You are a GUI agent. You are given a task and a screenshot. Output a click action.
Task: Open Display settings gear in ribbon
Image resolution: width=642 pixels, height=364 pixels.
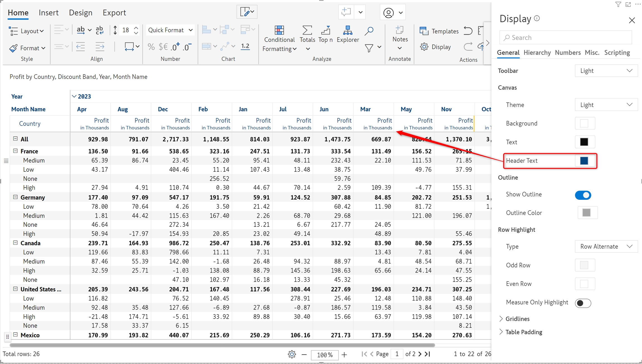pyautogui.click(x=424, y=47)
